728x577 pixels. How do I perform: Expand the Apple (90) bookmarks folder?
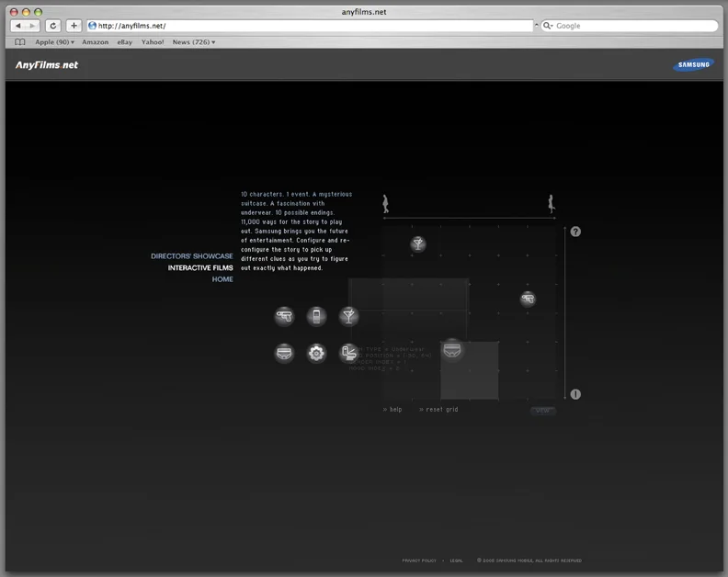[54, 41]
